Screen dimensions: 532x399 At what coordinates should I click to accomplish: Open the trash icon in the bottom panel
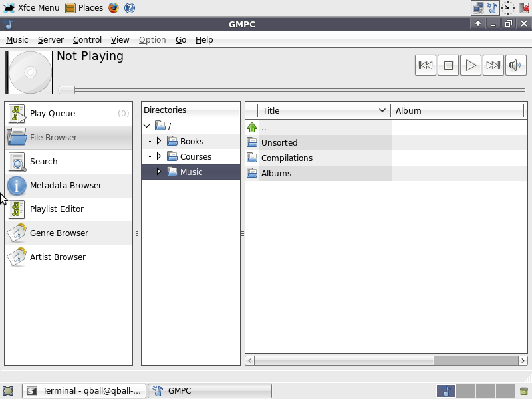[523, 391]
